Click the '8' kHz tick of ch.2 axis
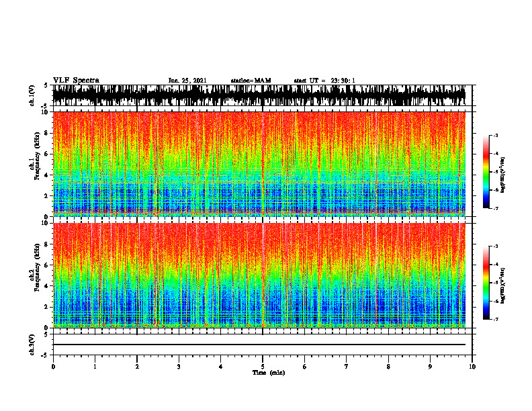The height and width of the screenshot is (411, 532). click(x=46, y=244)
